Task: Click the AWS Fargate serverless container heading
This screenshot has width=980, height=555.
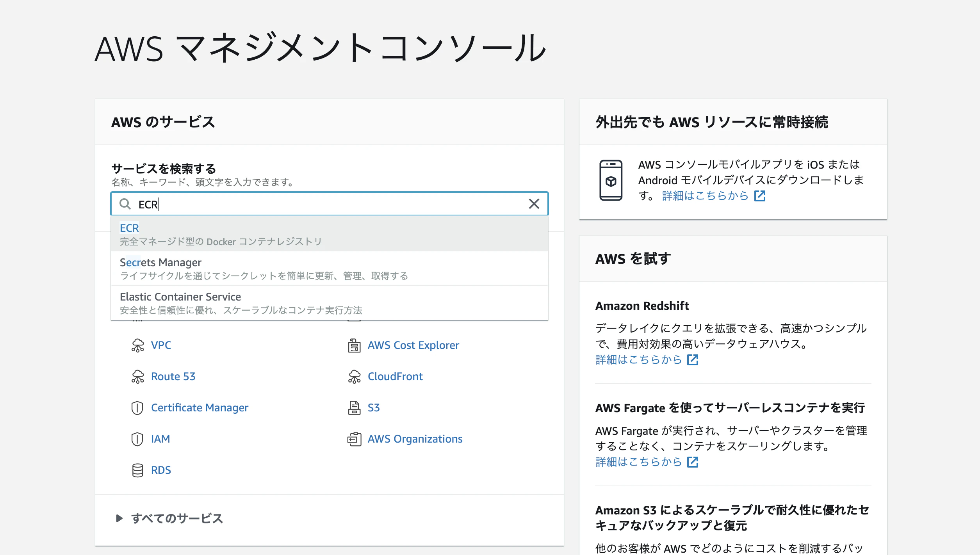Action: click(730, 408)
